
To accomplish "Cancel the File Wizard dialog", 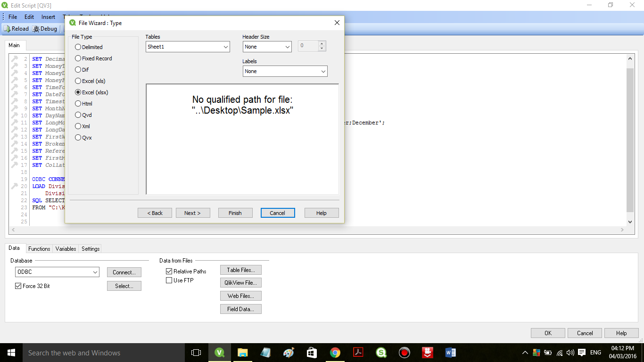I will coord(278,213).
